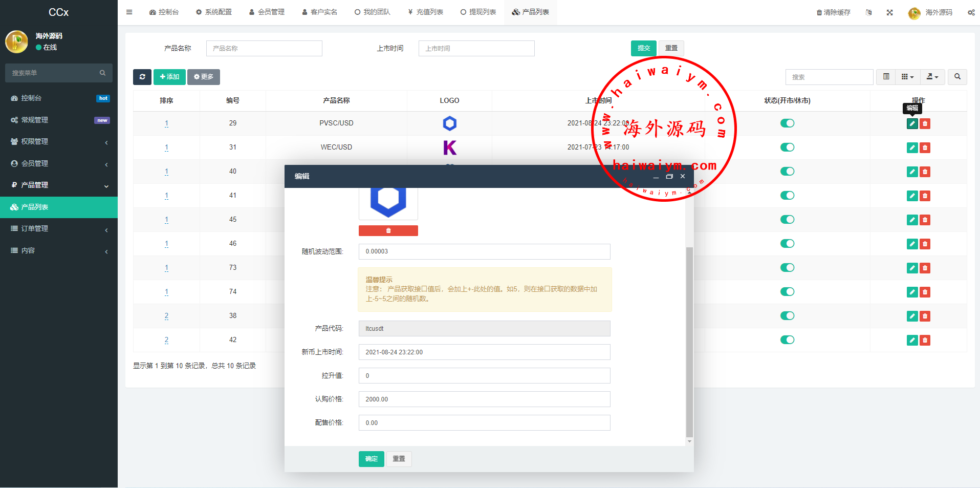This screenshot has width=980, height=488.
Task: Click the refresh icon button above the table
Action: click(x=142, y=77)
